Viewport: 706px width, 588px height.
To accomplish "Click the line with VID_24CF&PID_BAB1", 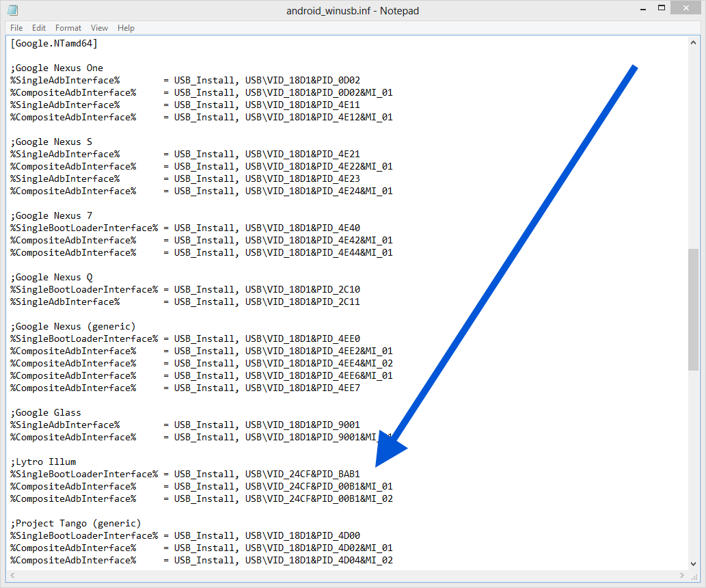I will 185,474.
